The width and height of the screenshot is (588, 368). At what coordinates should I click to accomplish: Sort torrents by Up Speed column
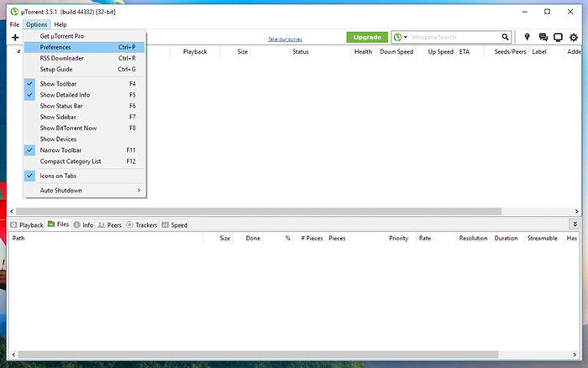click(437, 52)
